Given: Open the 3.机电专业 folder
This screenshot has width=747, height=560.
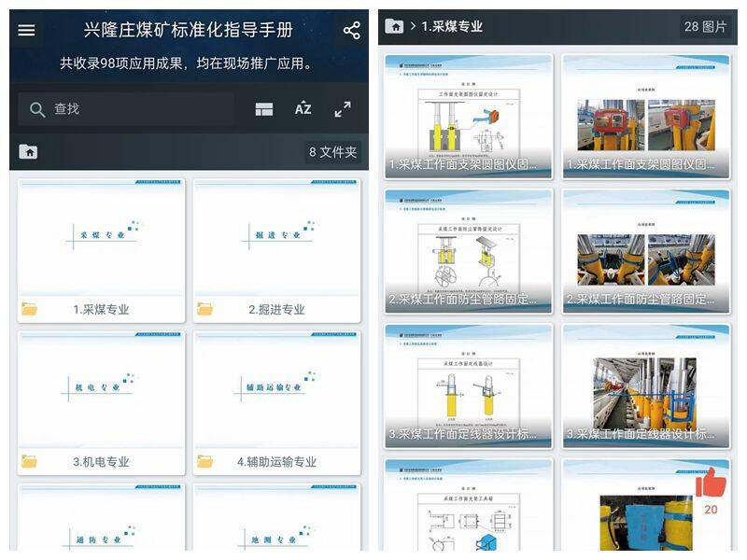Looking at the screenshot, I should [101, 402].
